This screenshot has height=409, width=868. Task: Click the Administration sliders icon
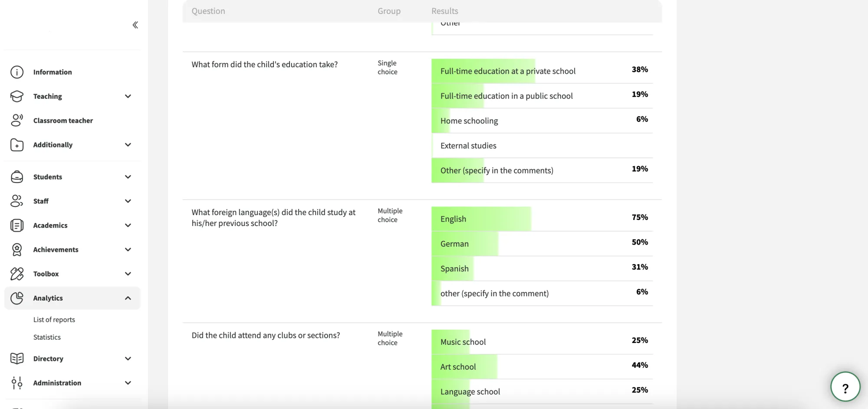(17, 383)
